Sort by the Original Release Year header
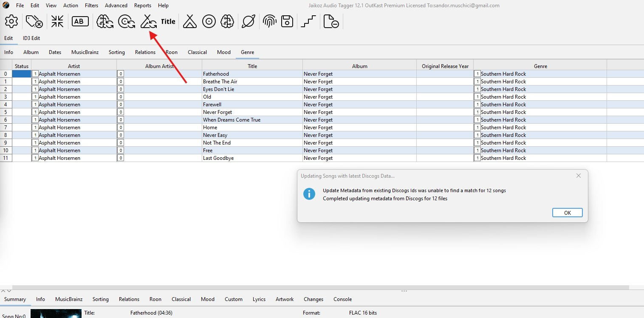 (445, 66)
